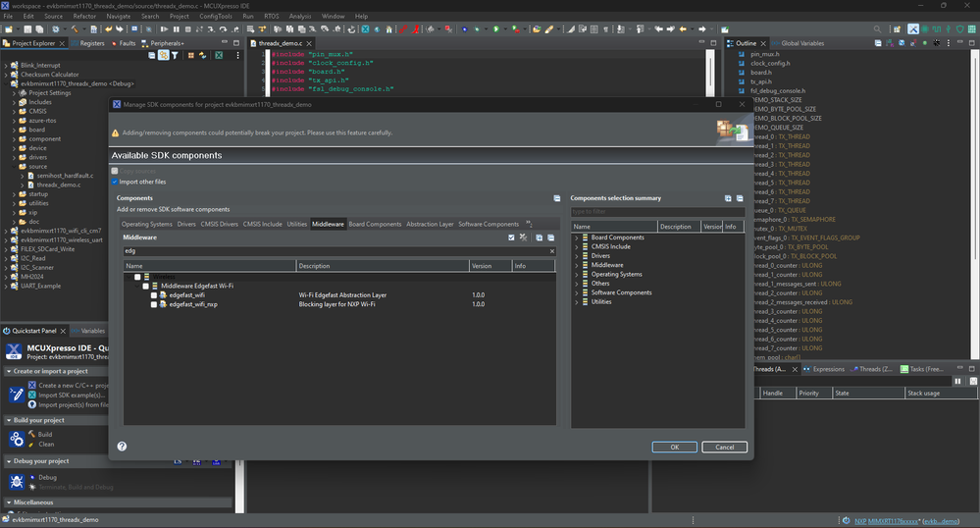Check the Middleware Edgefast Wi-Fi group checkbox
The width and height of the screenshot is (980, 528).
(145, 286)
